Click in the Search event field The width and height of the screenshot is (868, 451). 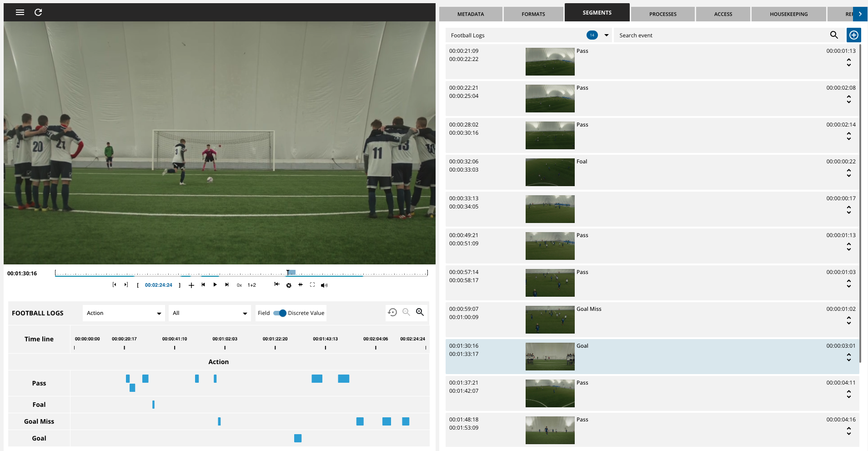point(718,35)
